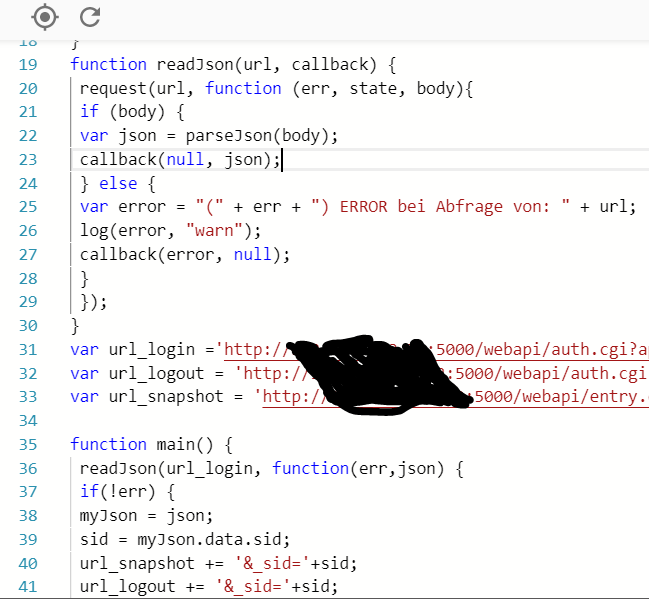Click 'if(!err) {' on line 37

[x=127, y=492]
